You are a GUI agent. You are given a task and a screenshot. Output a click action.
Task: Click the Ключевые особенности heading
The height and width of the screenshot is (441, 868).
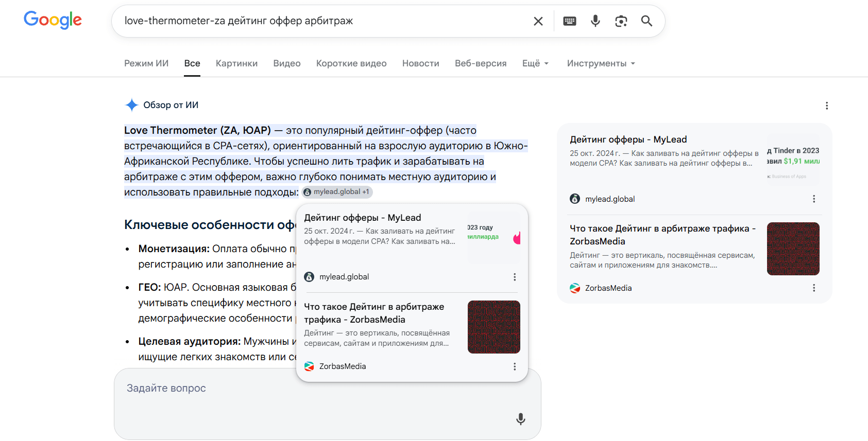(x=210, y=225)
